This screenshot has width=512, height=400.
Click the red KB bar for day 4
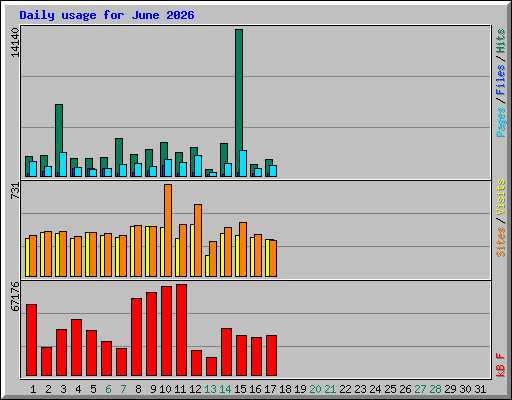(x=77, y=347)
